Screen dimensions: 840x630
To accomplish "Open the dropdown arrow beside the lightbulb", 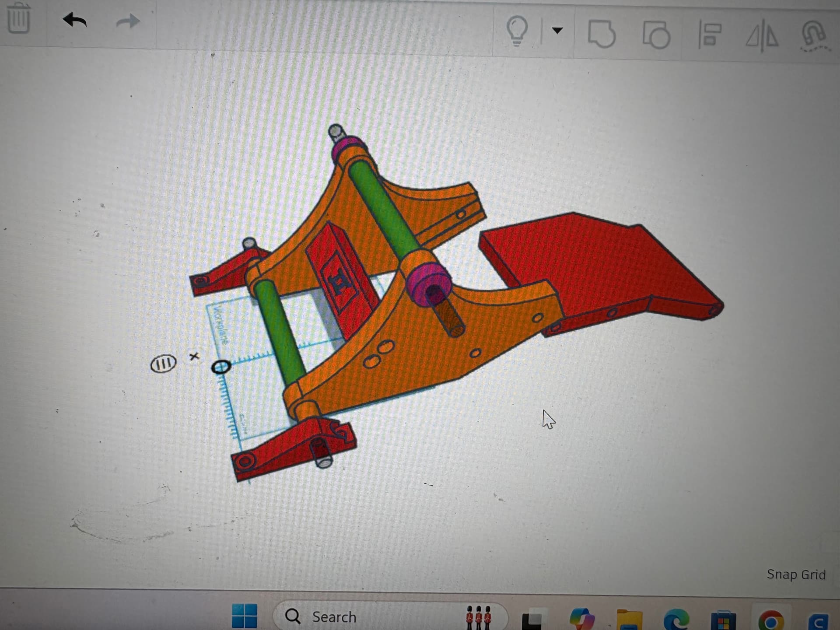I will [557, 31].
